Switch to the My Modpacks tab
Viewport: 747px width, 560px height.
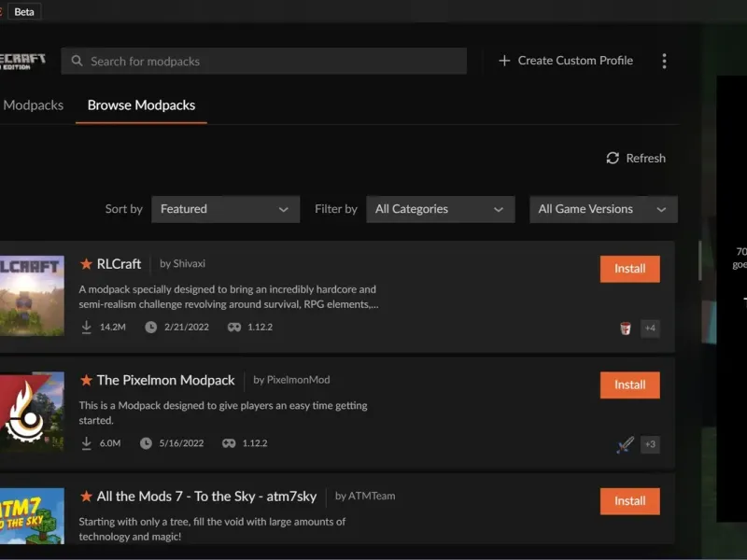(x=32, y=105)
